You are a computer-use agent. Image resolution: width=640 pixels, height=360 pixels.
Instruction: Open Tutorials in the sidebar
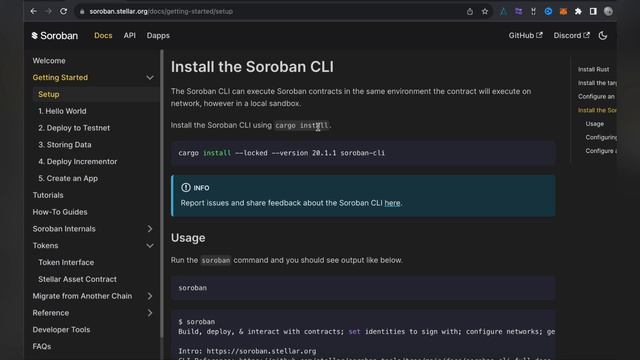tap(48, 195)
